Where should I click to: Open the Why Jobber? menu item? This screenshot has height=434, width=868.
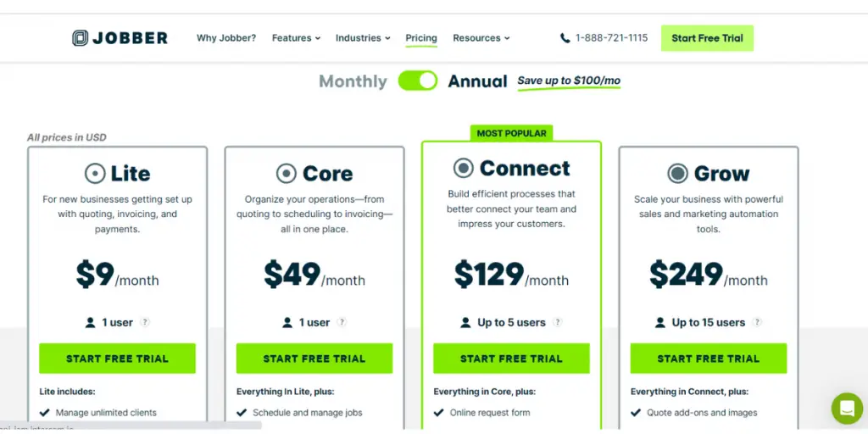point(226,38)
